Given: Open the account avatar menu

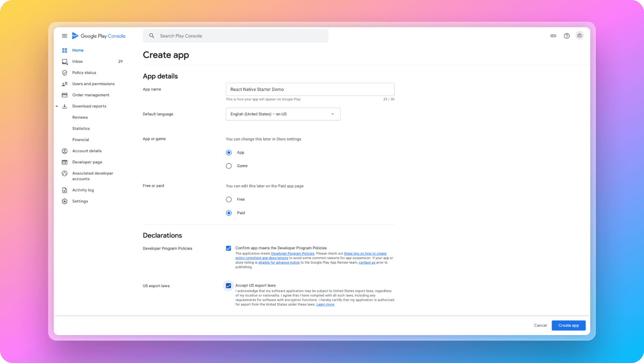Looking at the screenshot, I should point(579,36).
